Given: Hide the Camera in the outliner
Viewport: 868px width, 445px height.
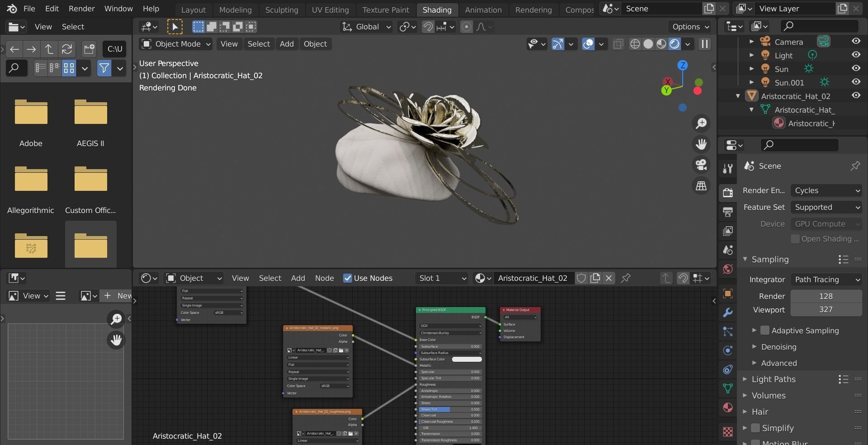Looking at the screenshot, I should (x=856, y=41).
